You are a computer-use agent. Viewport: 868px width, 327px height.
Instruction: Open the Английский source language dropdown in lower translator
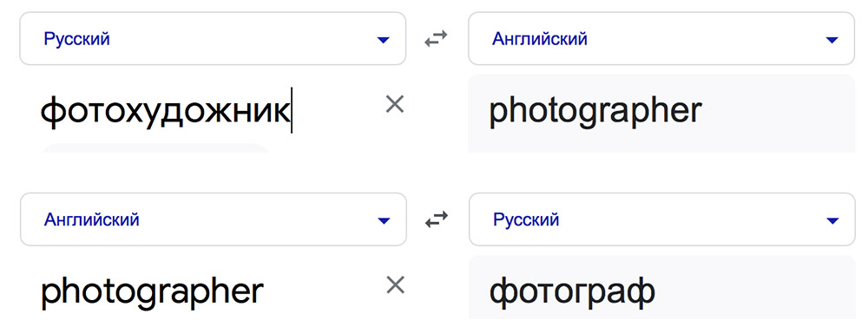click(x=214, y=219)
